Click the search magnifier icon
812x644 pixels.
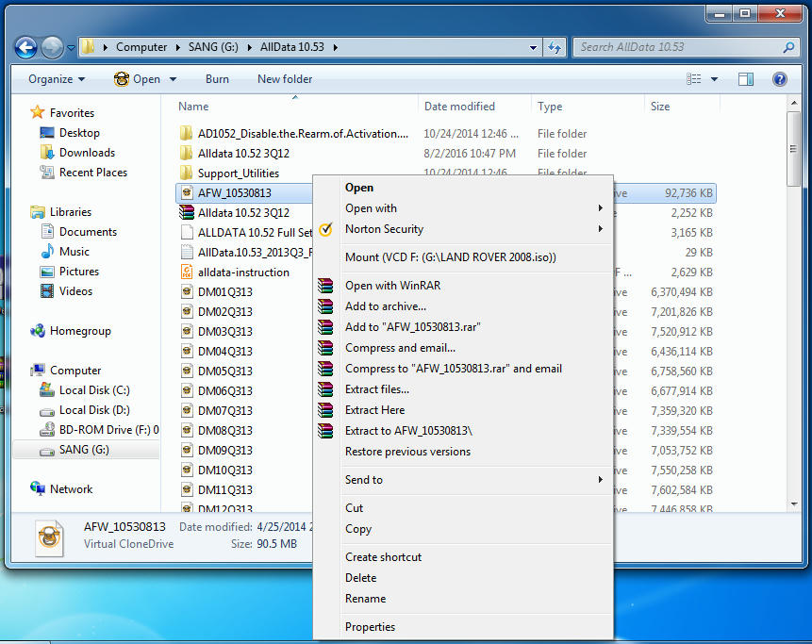pos(788,48)
